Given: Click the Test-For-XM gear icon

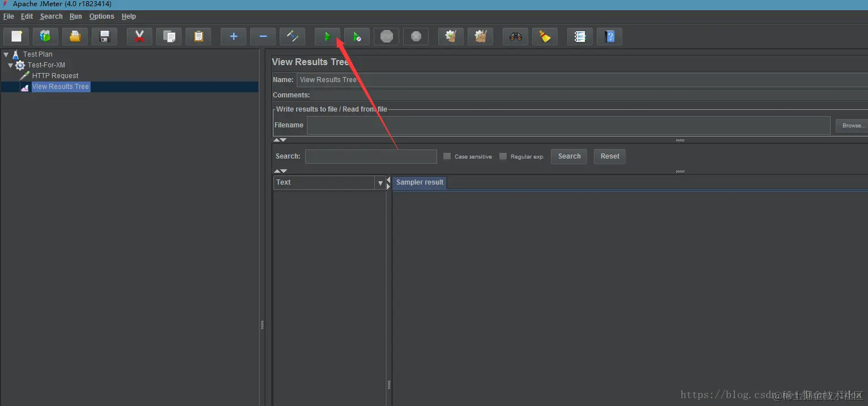Looking at the screenshot, I should pos(20,65).
